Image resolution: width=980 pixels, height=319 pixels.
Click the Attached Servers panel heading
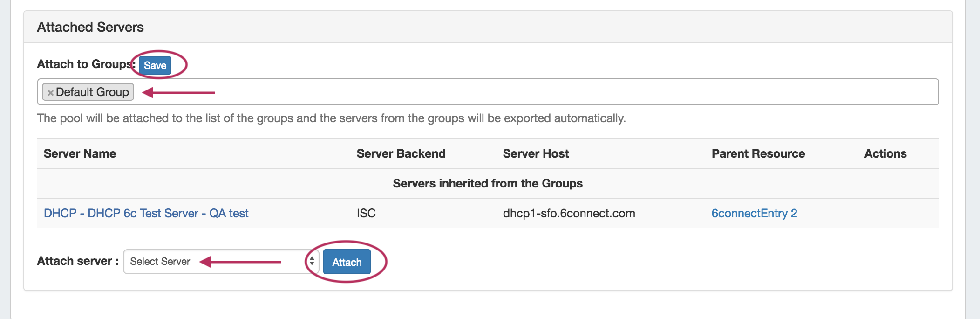pyautogui.click(x=90, y=27)
